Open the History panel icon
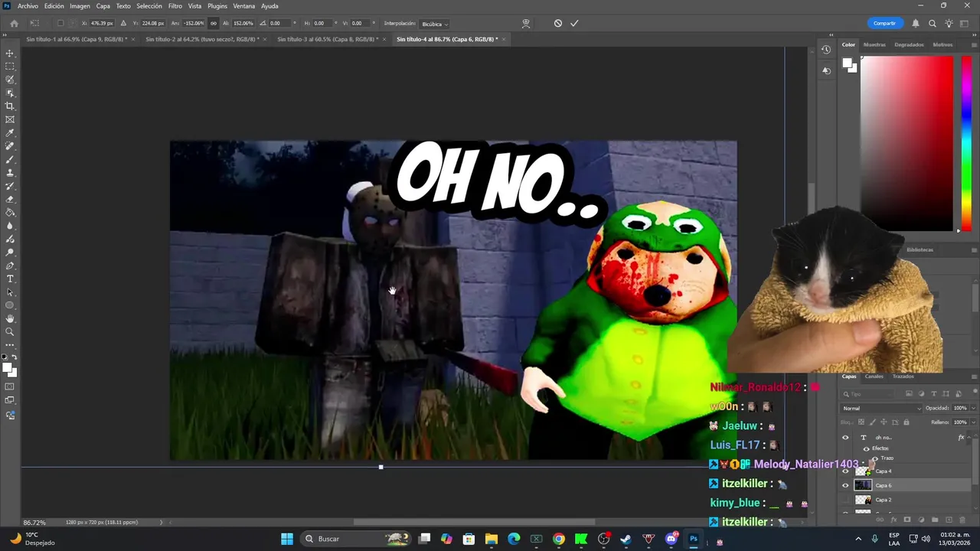Image resolution: width=980 pixels, height=551 pixels. pos(826,50)
